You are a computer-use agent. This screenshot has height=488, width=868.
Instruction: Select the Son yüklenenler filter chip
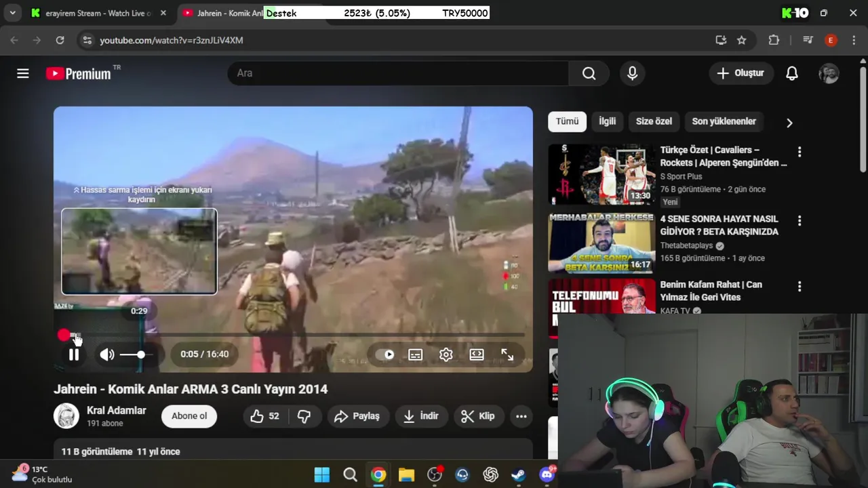click(724, 121)
